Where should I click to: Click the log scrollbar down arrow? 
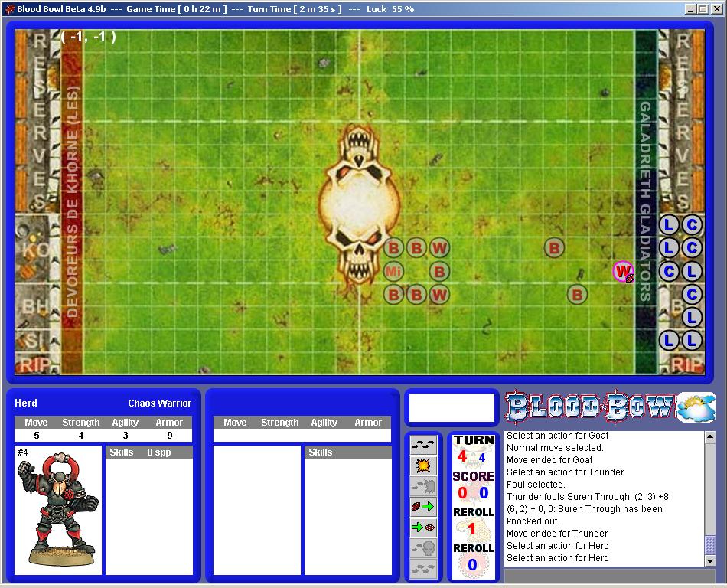[x=710, y=561]
